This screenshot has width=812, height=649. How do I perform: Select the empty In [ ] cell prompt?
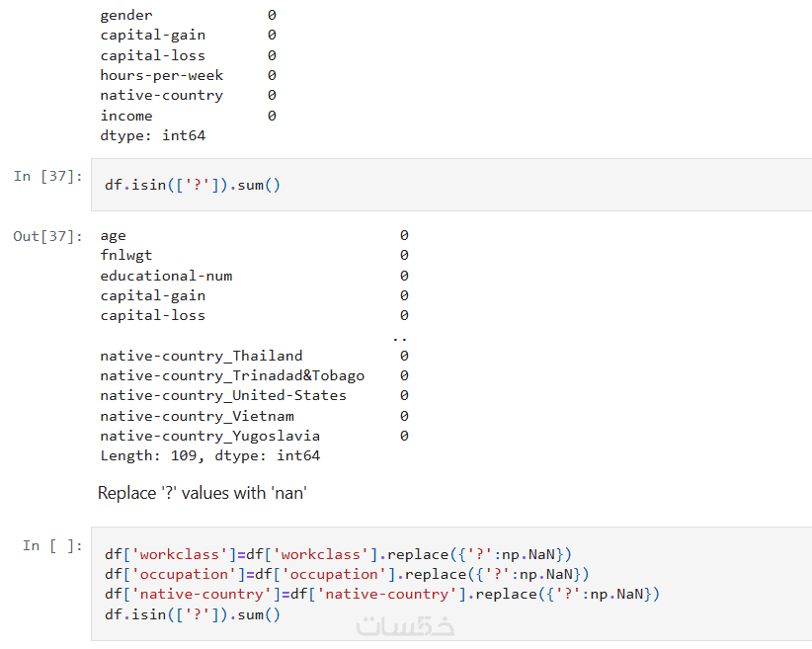[x=51, y=545]
